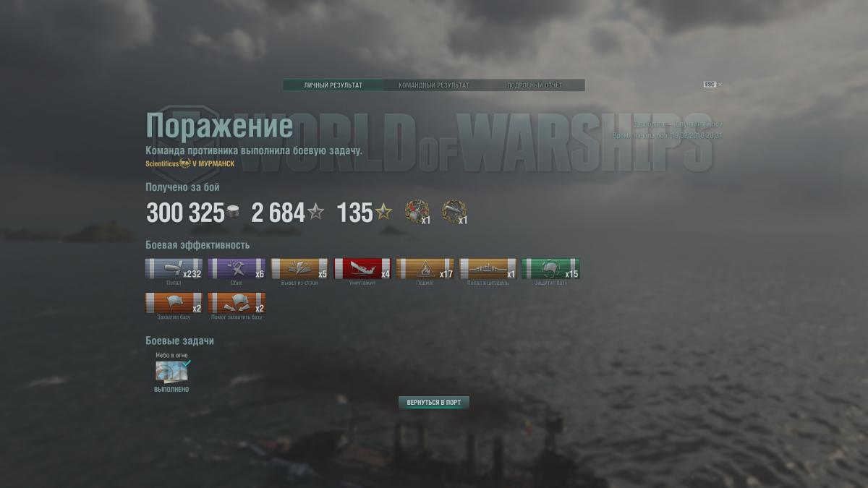Click the 'Вывел из строя' incapacitation ribbon
Viewport: 868px width, 488px height.
click(x=299, y=269)
